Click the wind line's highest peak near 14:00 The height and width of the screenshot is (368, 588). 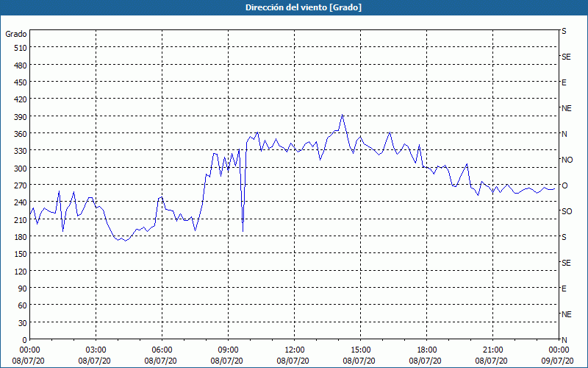tap(342, 115)
